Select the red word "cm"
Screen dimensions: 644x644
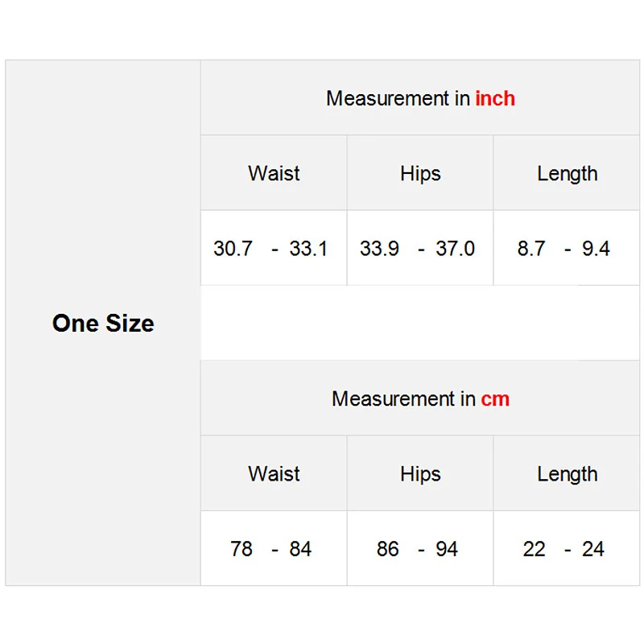[x=495, y=399]
